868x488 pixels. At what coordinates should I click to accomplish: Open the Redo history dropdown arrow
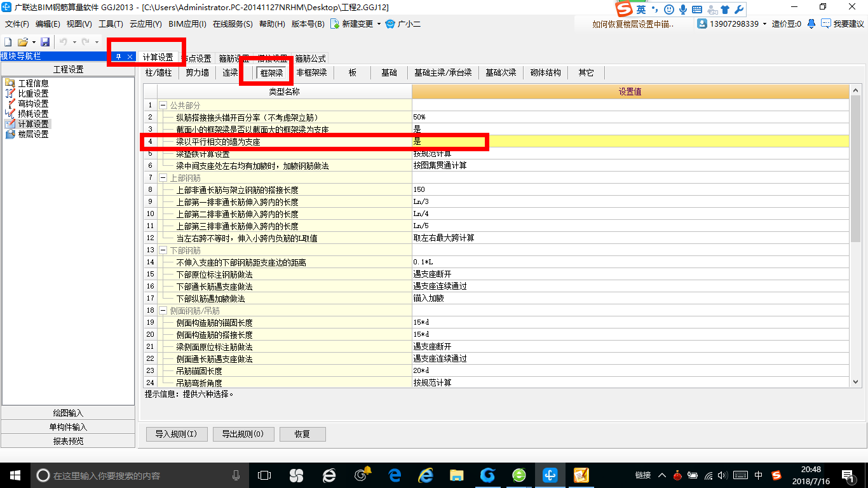click(x=97, y=42)
